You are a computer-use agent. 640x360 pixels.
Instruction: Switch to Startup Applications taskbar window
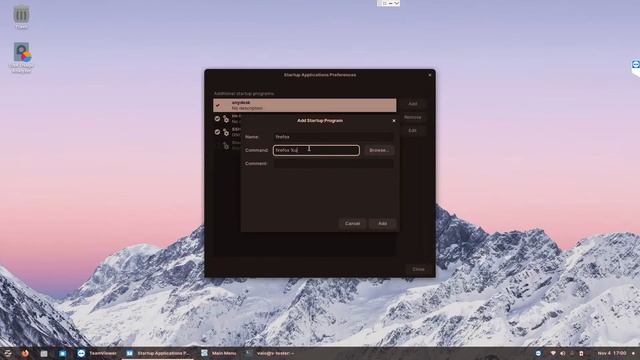click(x=158, y=353)
